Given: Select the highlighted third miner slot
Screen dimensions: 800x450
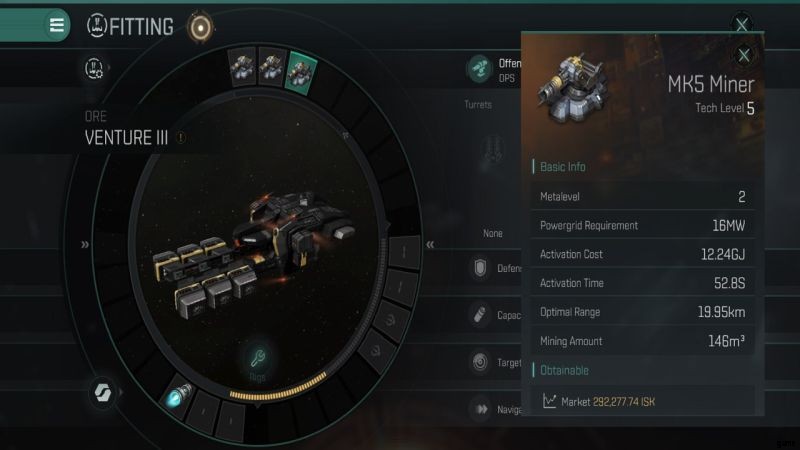Looking at the screenshot, I should pyautogui.click(x=302, y=72).
